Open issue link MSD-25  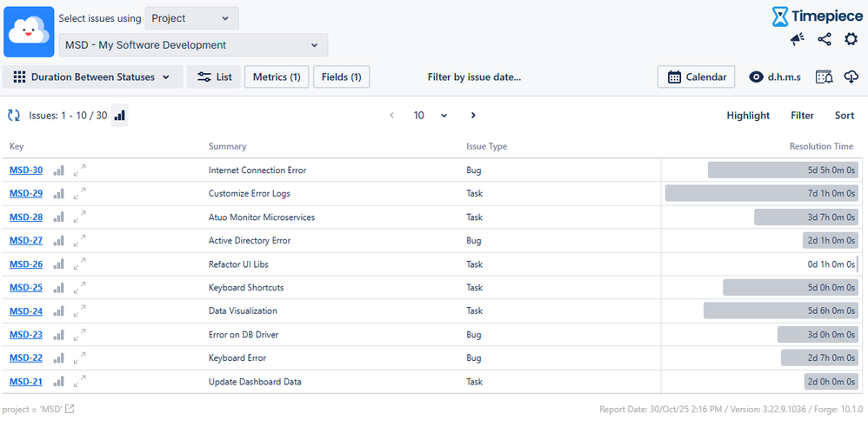coord(26,288)
